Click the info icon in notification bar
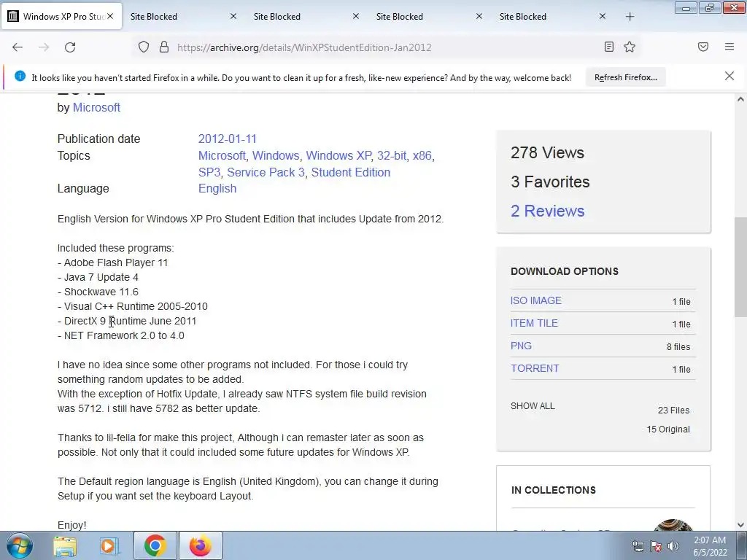Viewport: 747px width, 560px height. [x=20, y=76]
